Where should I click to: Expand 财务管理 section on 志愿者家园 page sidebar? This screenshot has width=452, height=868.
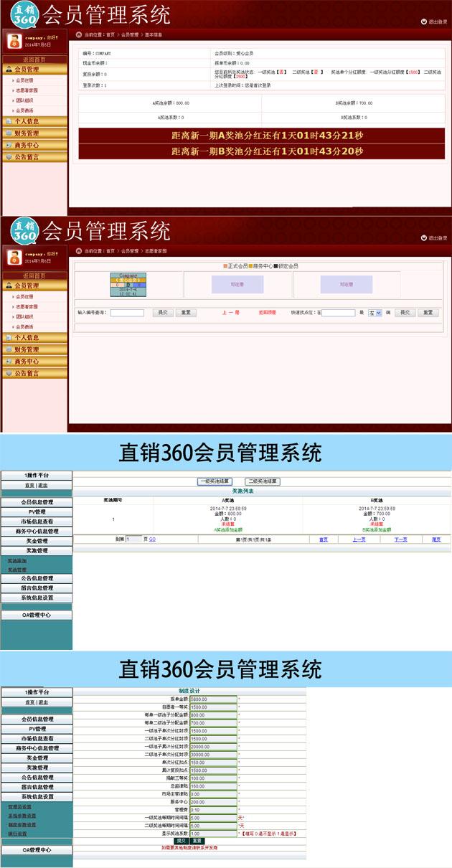pyautogui.click(x=34, y=349)
